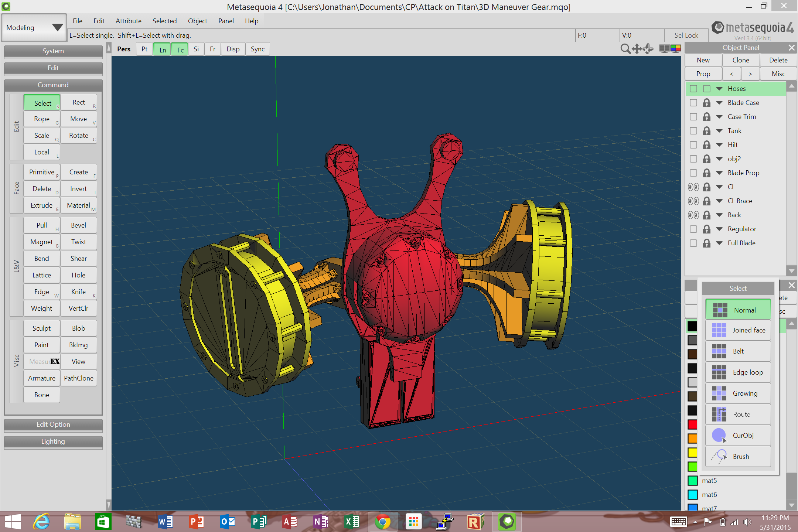Open Internet Explorer from taskbar
This screenshot has height=532, width=798.
pos(41,522)
